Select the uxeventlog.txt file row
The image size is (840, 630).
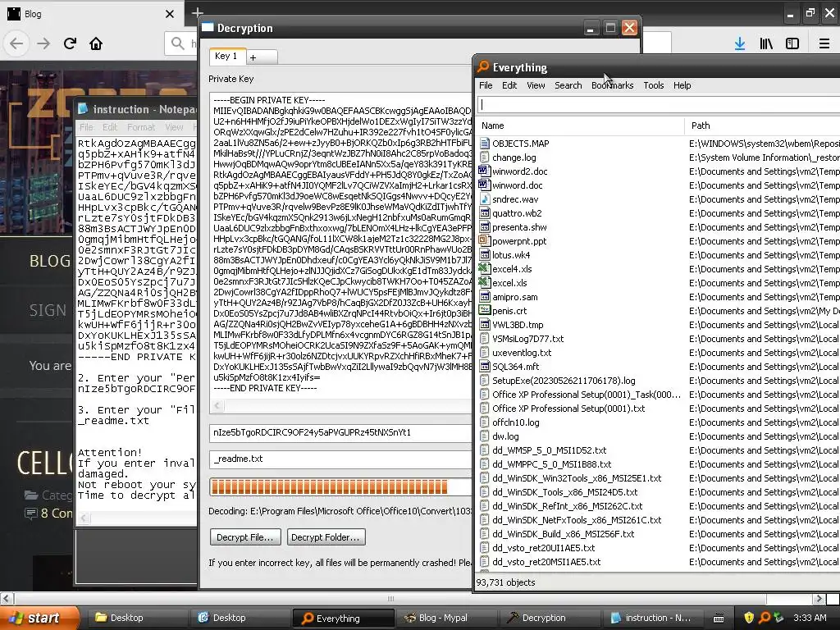tap(658, 353)
